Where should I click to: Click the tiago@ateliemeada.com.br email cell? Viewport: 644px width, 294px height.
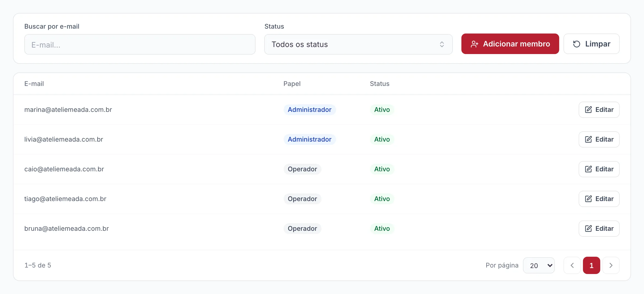(65, 199)
